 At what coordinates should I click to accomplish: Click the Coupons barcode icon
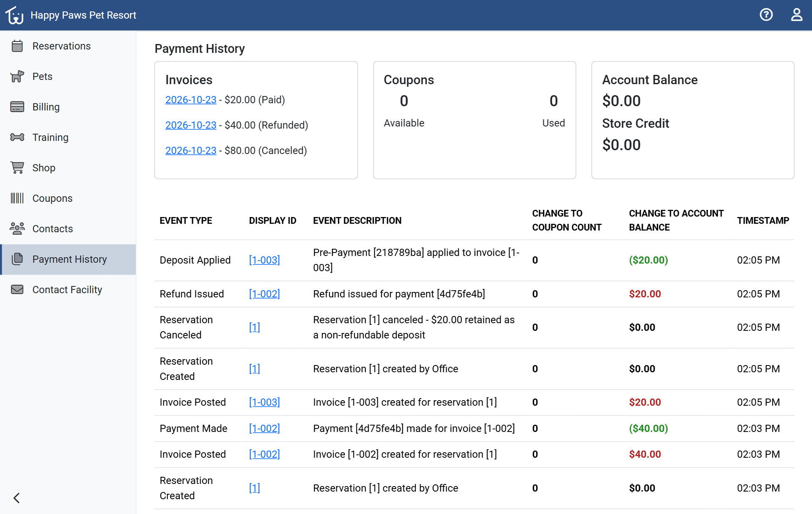click(x=17, y=198)
